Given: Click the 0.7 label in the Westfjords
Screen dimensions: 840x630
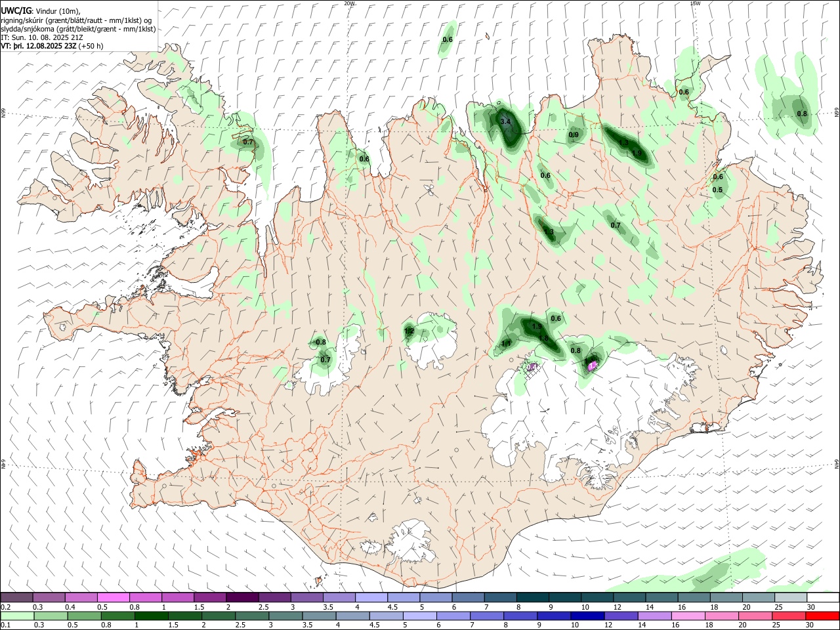Looking at the screenshot, I should point(248,142).
